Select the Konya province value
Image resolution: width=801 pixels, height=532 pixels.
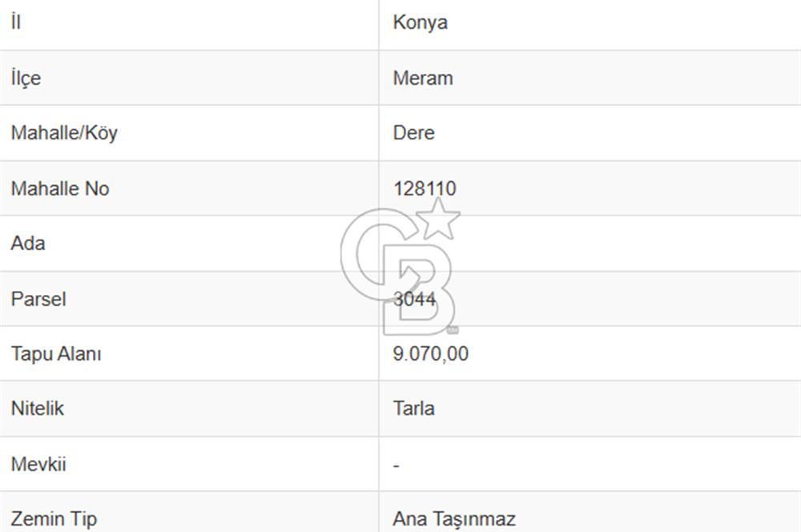(420, 22)
